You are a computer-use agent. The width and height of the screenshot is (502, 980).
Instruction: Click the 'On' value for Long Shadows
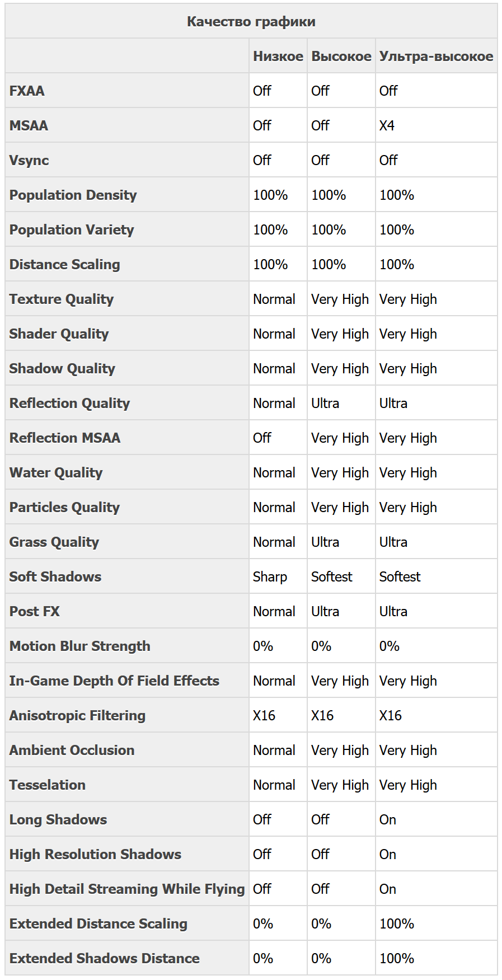pos(387,819)
